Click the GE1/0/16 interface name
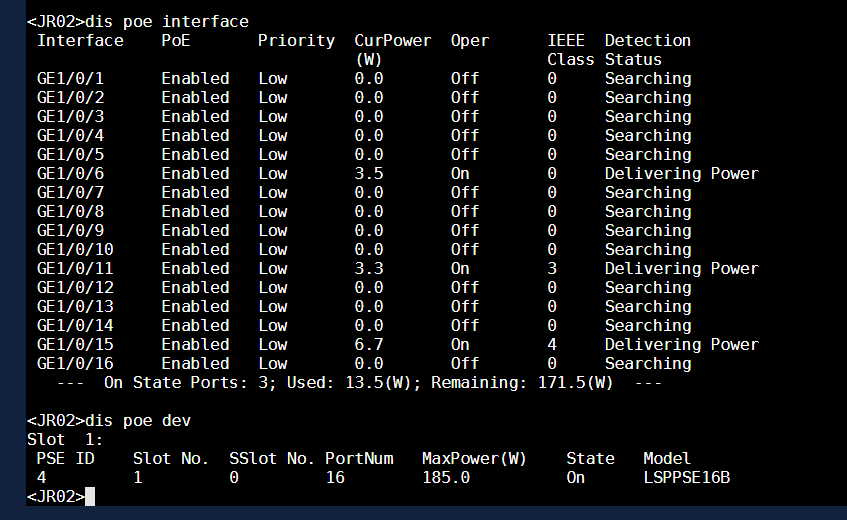 75,364
